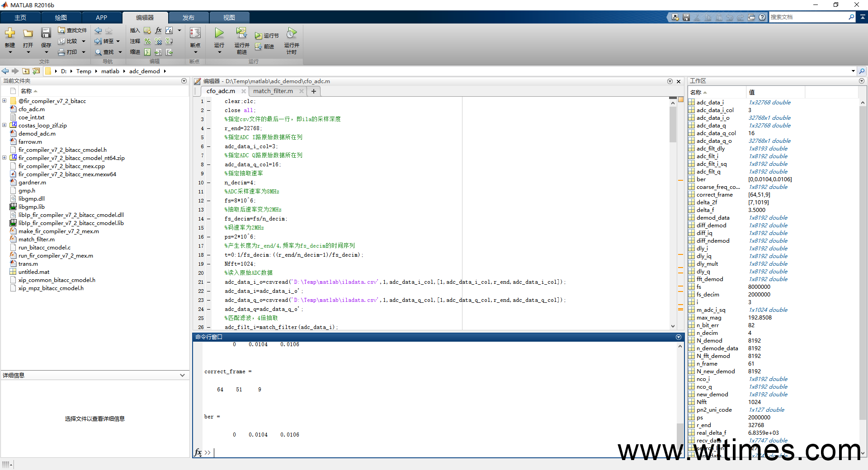The height and width of the screenshot is (470, 868).
Task: Click the navigate Back arrow in the editor ribbon
Action: (x=98, y=30)
